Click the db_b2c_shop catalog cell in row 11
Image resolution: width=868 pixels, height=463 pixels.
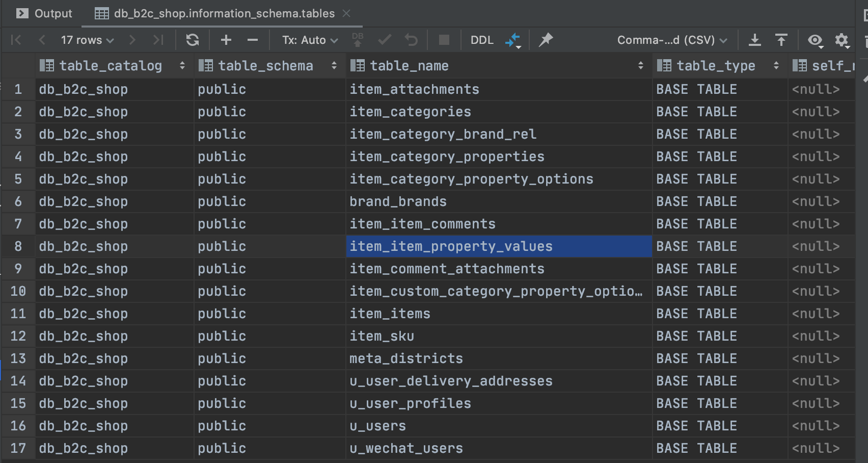[114, 314]
